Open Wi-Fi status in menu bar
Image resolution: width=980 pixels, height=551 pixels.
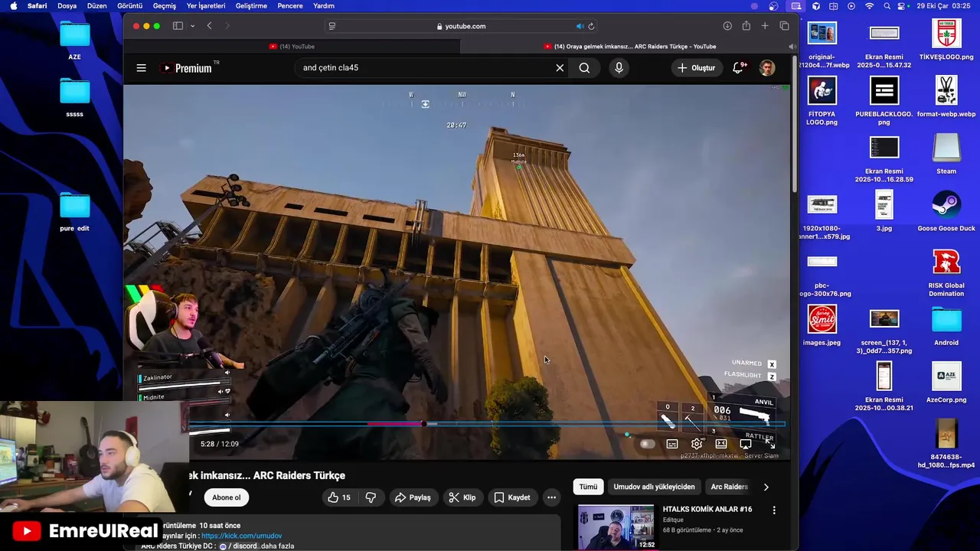point(869,6)
